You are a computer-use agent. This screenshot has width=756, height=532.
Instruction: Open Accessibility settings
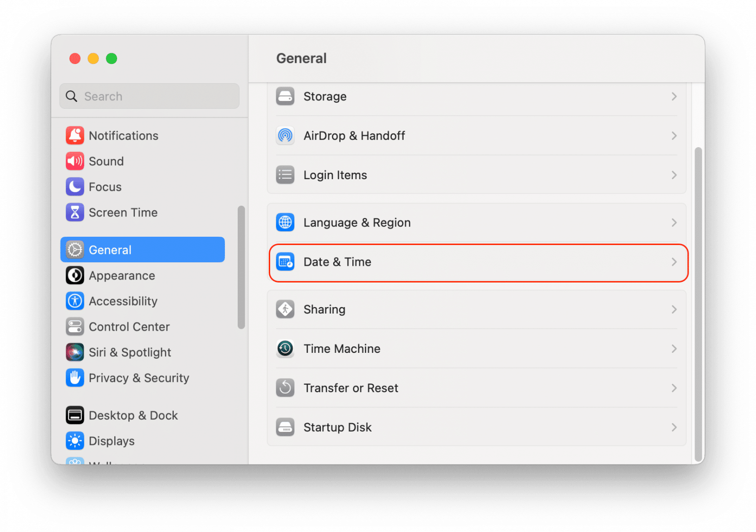click(x=123, y=301)
